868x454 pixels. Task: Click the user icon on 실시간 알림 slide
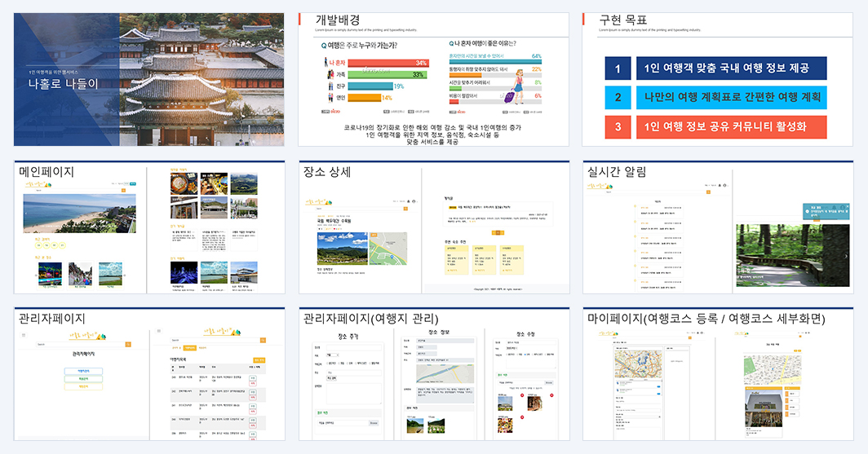(724, 185)
